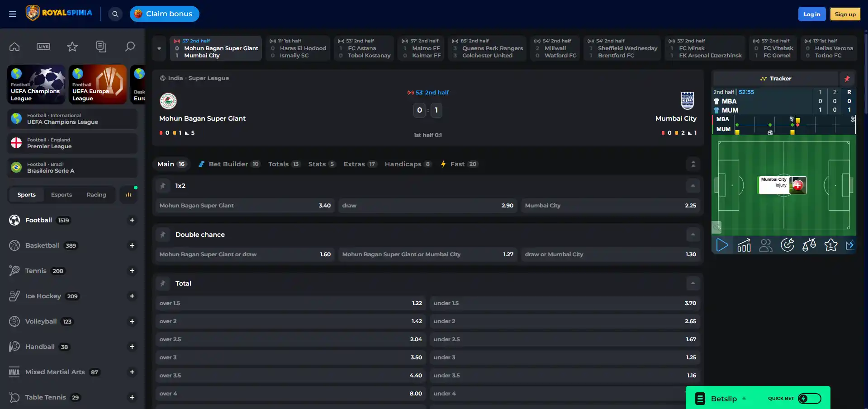This screenshot has height=409, width=868.
Task: Open Favorites star in sidebar
Action: coord(72,47)
